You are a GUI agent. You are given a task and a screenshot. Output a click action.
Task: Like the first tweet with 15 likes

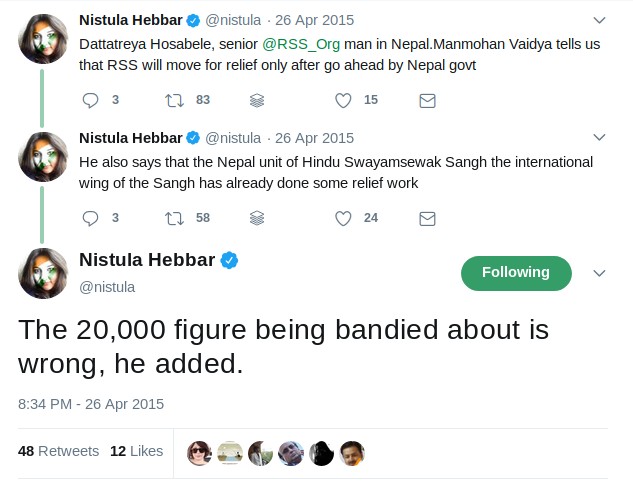pyautogui.click(x=343, y=100)
